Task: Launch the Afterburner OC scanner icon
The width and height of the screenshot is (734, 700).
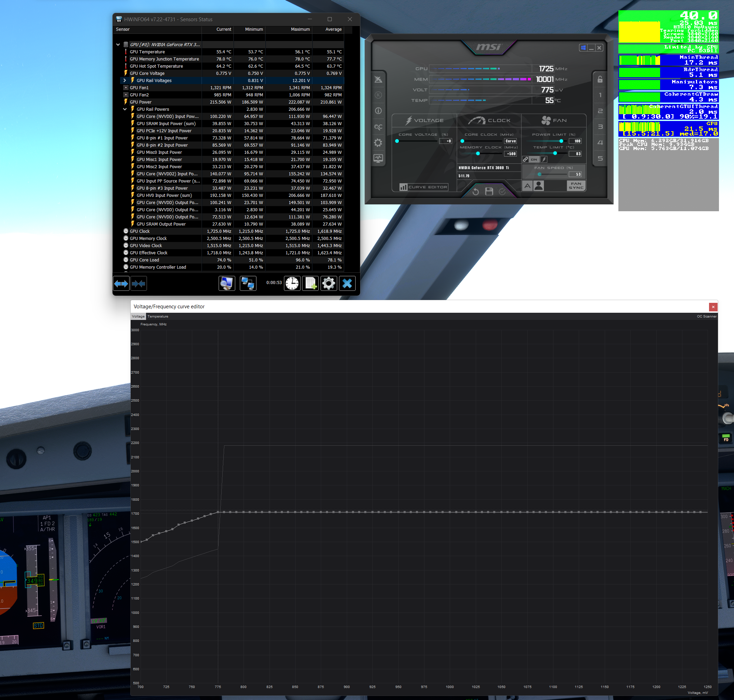Action: pyautogui.click(x=378, y=127)
